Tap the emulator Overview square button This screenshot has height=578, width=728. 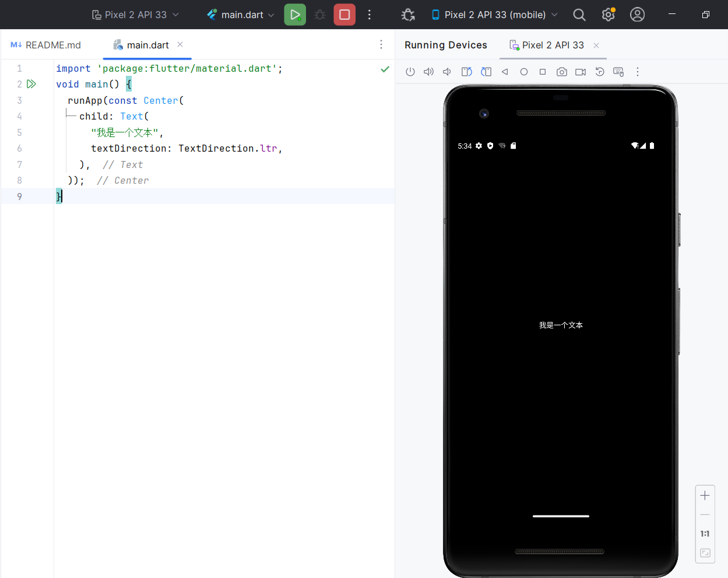(x=543, y=72)
